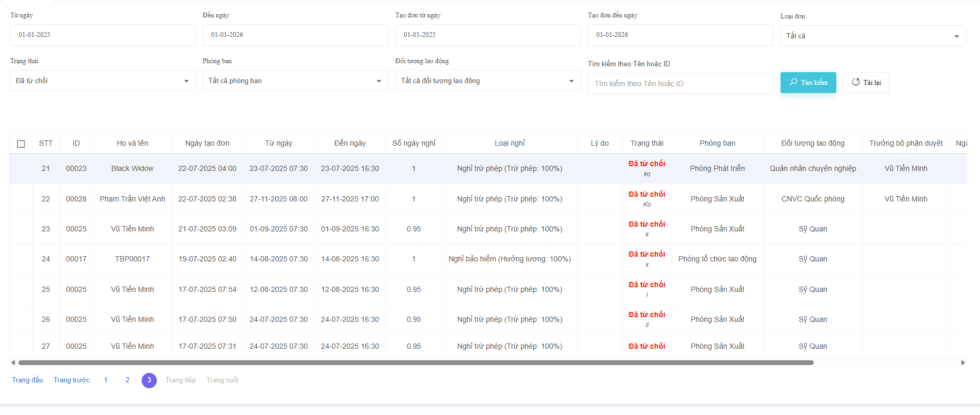Image resolution: width=980 pixels, height=415 pixels.
Task: Click the Đến ngày date field
Action: pos(295,35)
